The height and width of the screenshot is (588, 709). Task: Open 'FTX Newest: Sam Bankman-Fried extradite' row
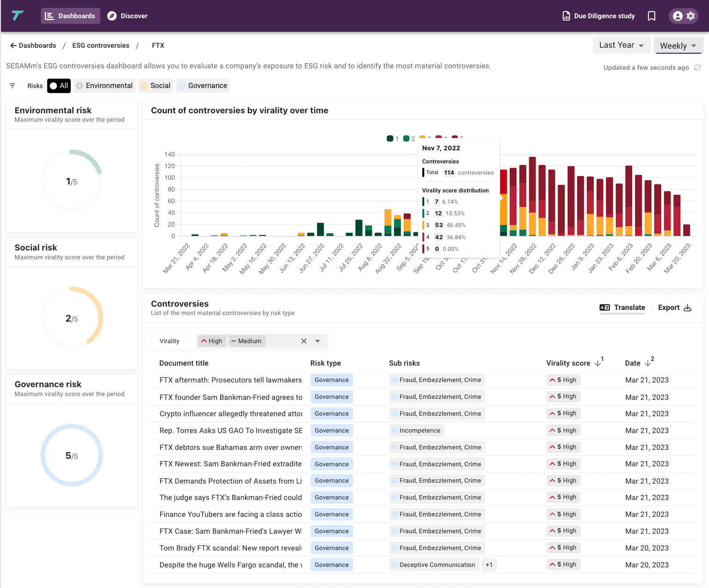pos(423,464)
